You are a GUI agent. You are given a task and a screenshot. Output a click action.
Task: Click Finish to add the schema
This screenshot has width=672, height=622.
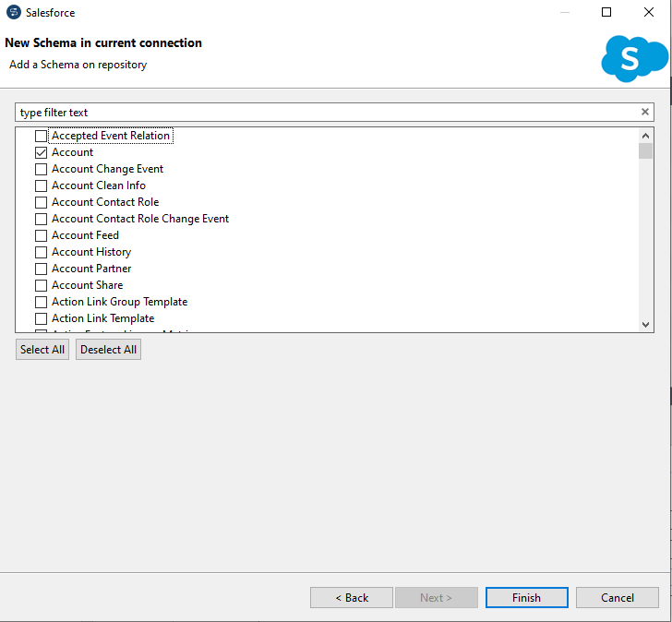(527, 598)
